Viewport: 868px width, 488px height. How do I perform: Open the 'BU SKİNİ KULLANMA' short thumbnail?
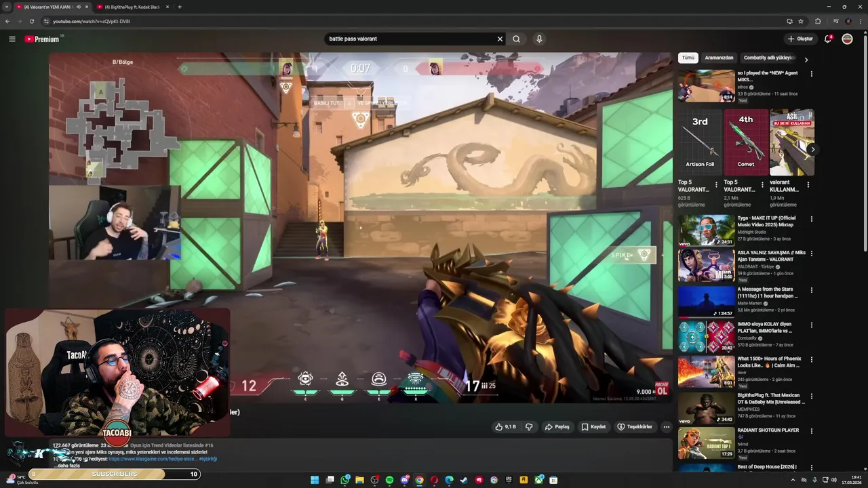[791, 142]
